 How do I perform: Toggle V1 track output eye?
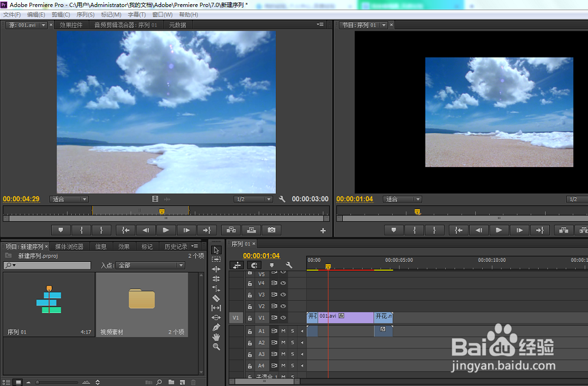click(x=283, y=318)
